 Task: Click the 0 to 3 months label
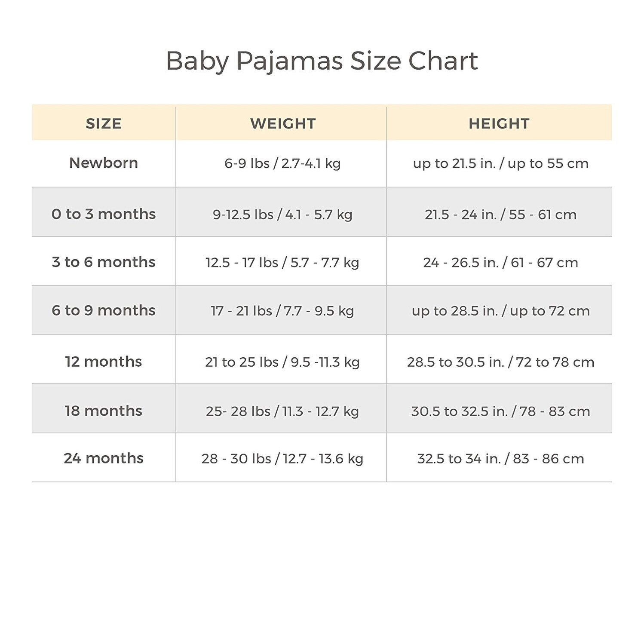pos(104,214)
